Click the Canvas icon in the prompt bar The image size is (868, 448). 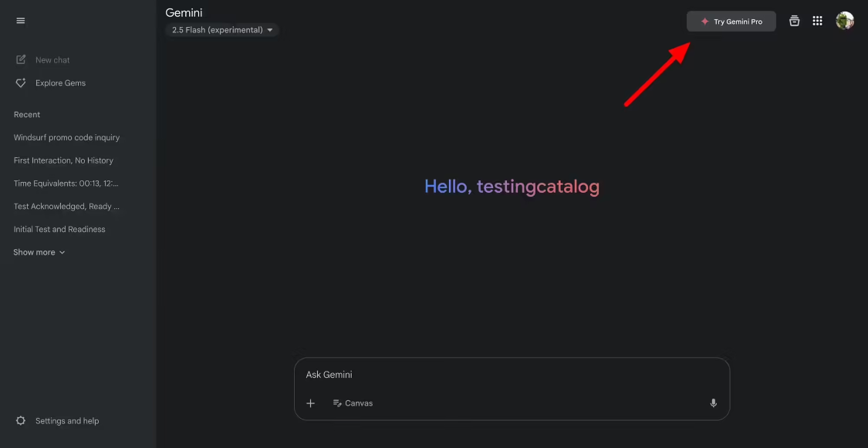337,403
